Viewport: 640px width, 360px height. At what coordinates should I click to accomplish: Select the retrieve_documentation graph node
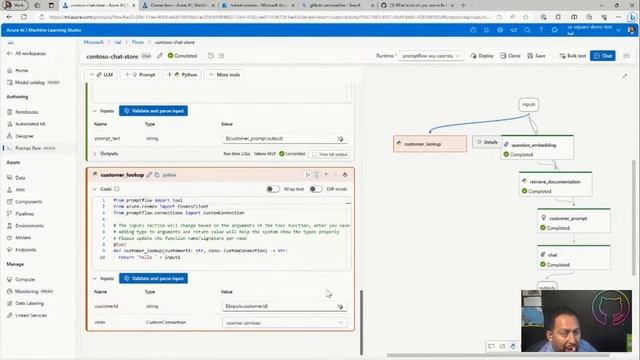[556, 184]
